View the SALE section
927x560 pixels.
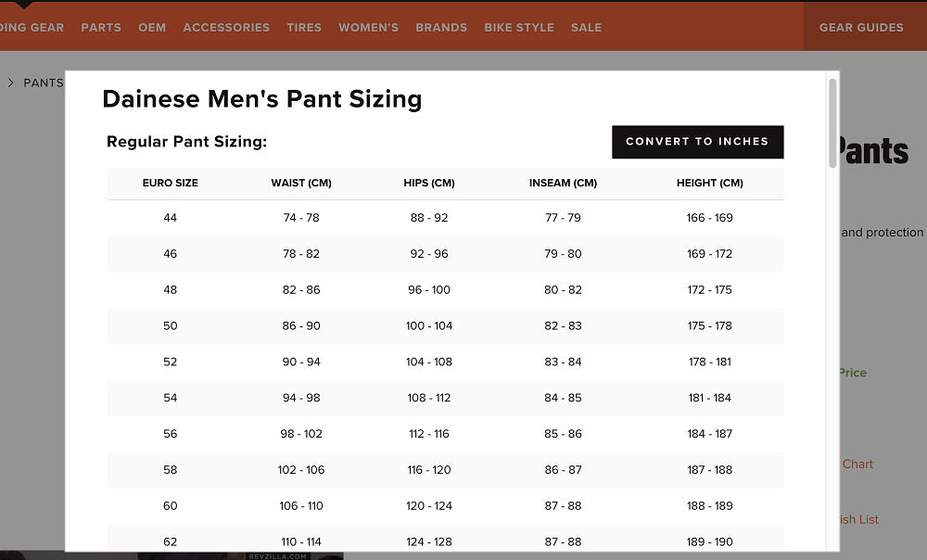[586, 27]
